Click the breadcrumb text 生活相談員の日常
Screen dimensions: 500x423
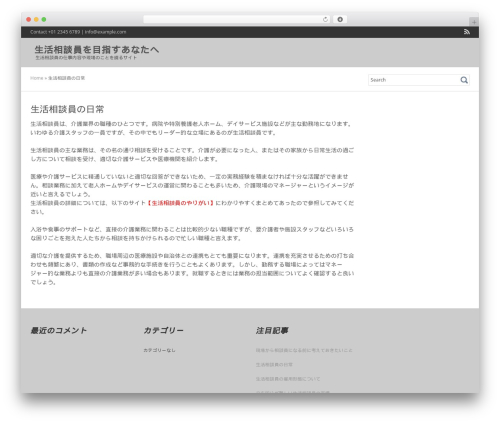(x=67, y=78)
